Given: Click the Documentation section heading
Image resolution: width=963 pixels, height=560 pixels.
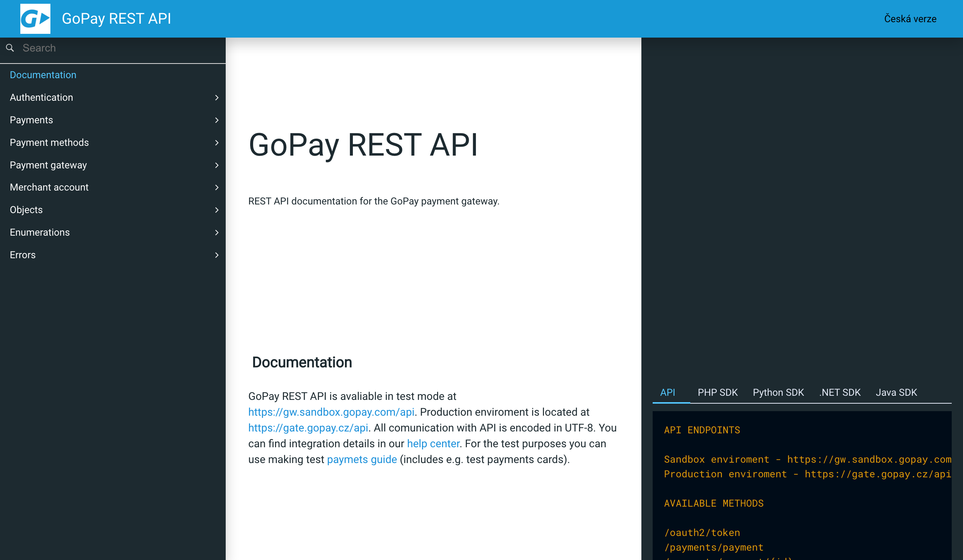Looking at the screenshot, I should (x=302, y=362).
